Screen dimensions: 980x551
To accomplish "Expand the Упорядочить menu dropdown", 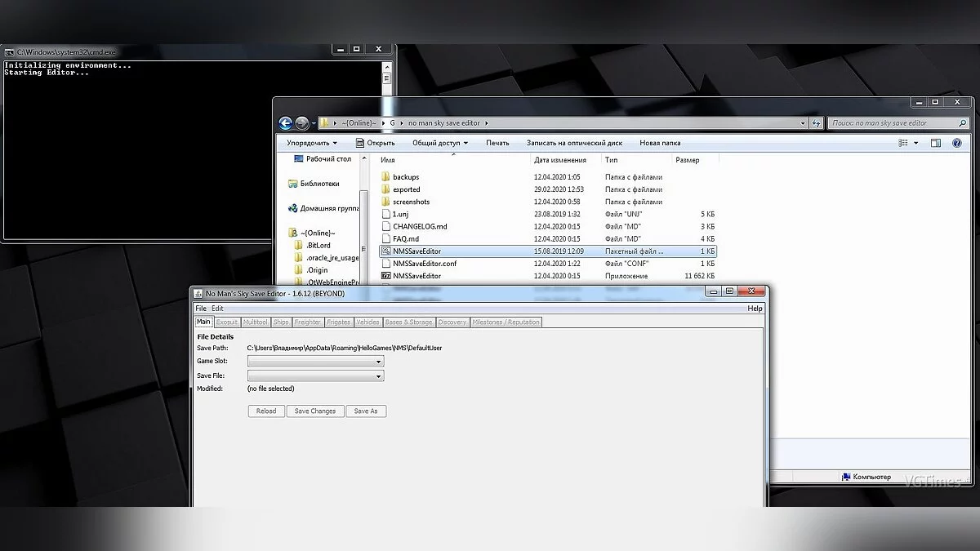I will (x=312, y=143).
